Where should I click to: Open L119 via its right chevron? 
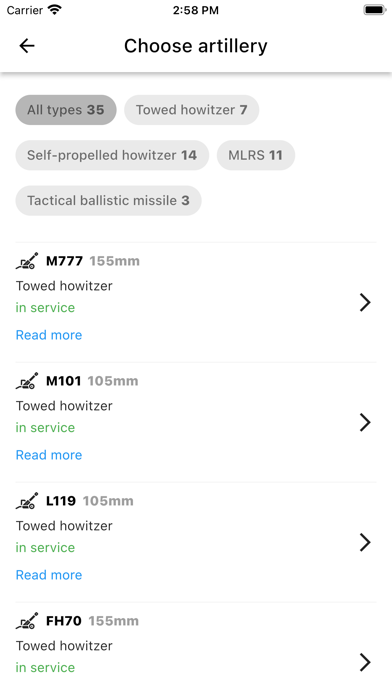[365, 542]
